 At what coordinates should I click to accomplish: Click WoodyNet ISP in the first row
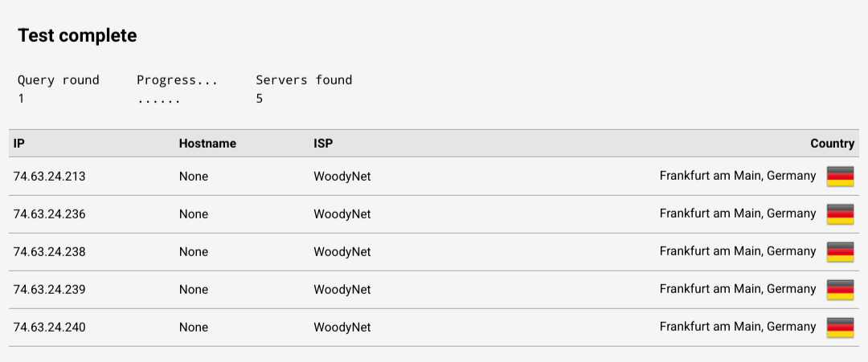(342, 177)
